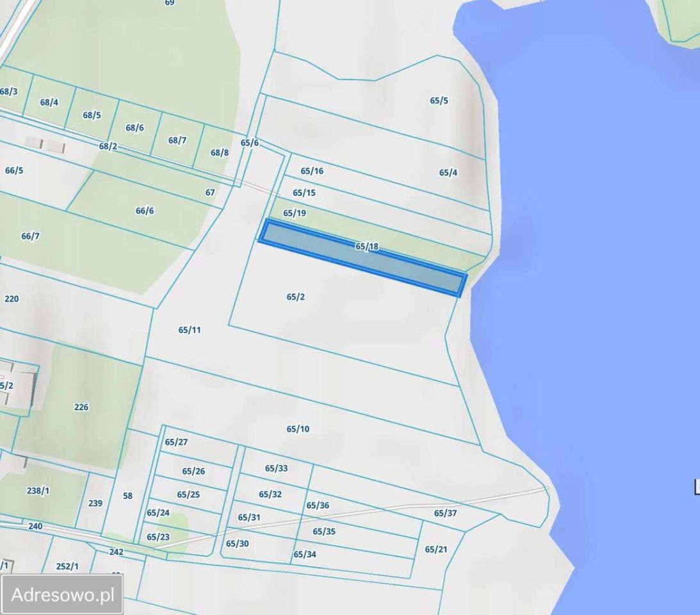Click parcel label 65/34
Image resolution: width=700 pixels, height=615 pixels.
pyautogui.click(x=305, y=555)
